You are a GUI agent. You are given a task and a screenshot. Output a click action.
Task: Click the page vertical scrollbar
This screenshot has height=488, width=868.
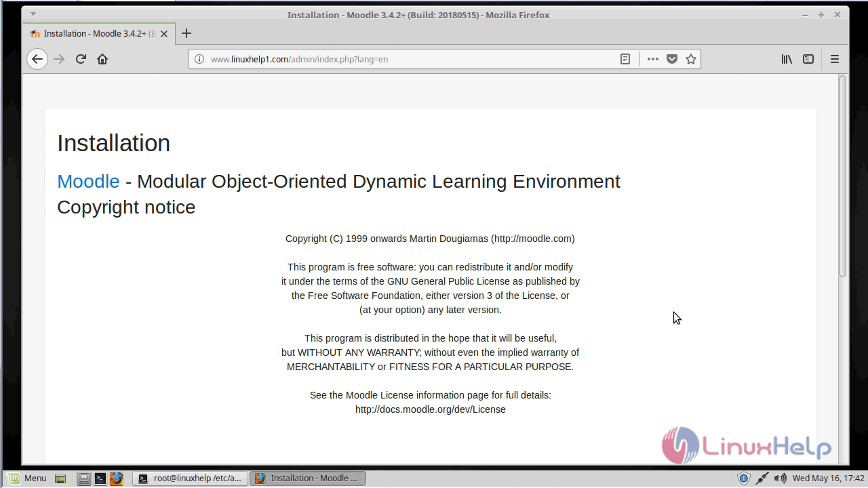843,176
